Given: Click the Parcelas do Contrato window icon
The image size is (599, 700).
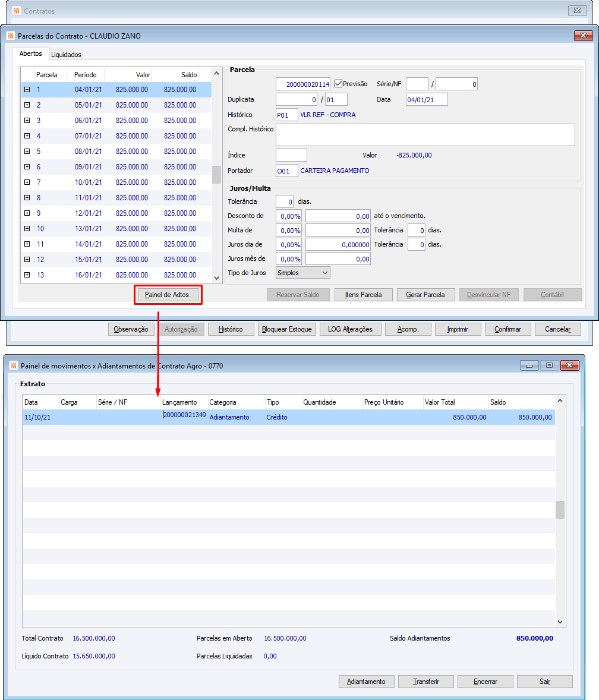Looking at the screenshot, I should pos(11,36).
